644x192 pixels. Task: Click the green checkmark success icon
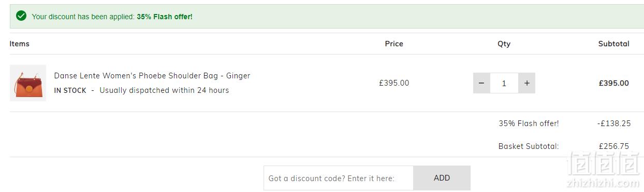pos(21,16)
